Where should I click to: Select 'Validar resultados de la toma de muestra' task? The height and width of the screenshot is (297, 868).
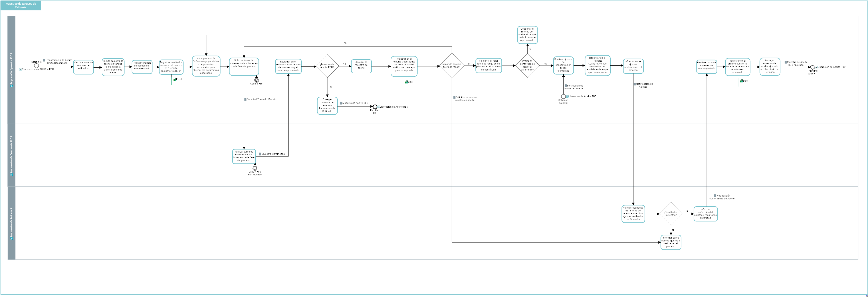(x=633, y=214)
